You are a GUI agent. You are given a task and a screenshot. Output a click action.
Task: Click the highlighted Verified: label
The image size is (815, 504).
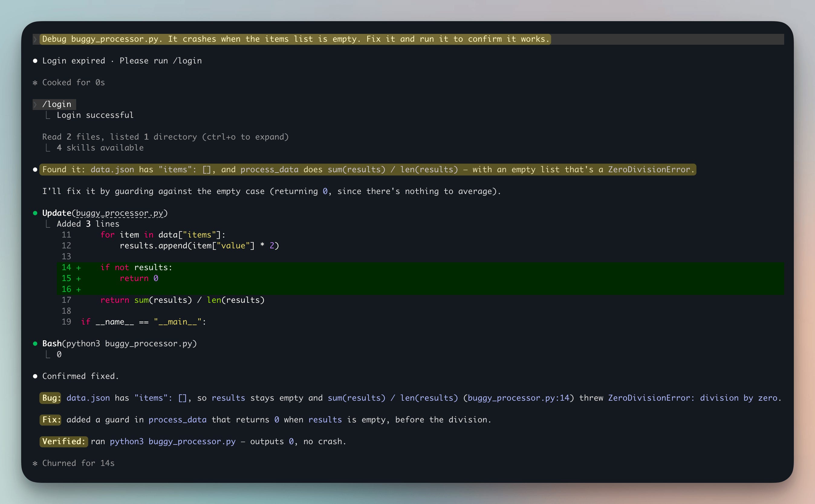pos(64,442)
